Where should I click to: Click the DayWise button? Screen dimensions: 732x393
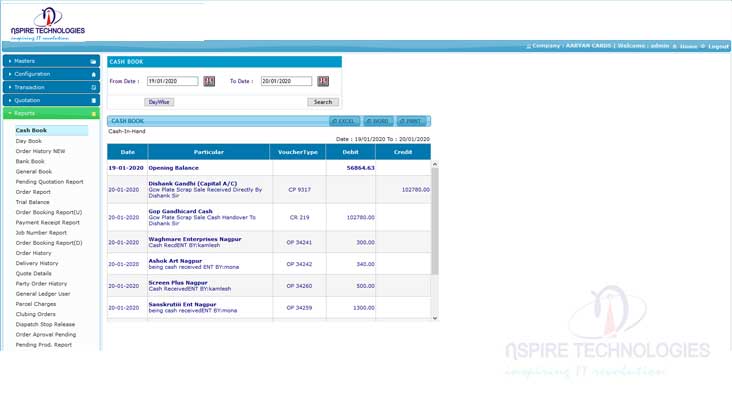point(159,102)
